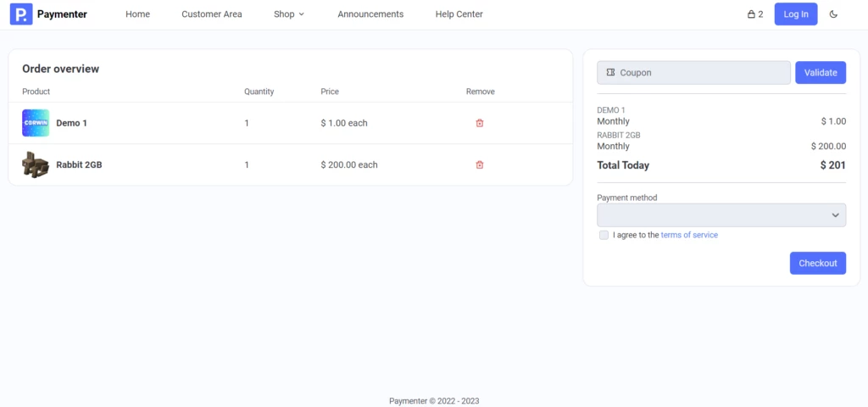Click the Demo 1 product thumbnail
This screenshot has height=407, width=868.
(36, 123)
